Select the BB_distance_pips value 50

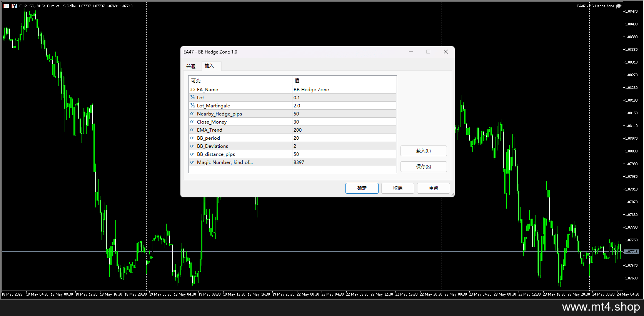pos(296,154)
